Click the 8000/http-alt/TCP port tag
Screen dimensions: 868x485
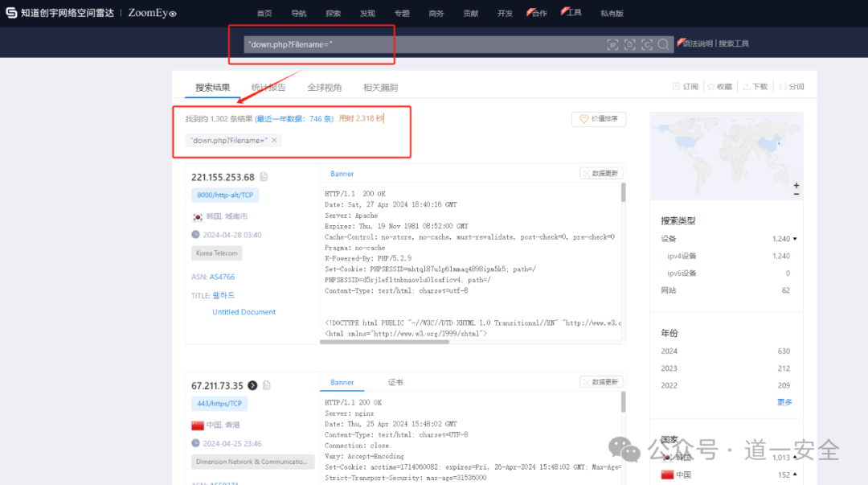225,195
